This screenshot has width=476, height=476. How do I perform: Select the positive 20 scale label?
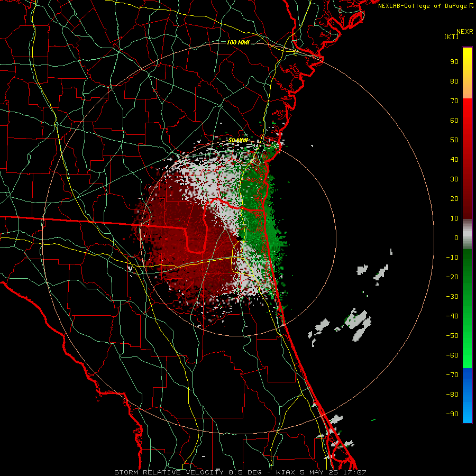click(x=454, y=198)
